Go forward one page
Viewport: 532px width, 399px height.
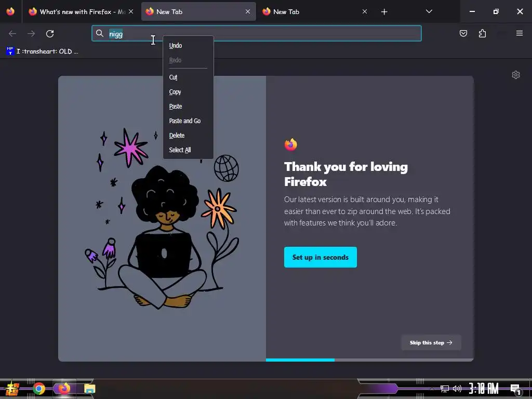31,34
